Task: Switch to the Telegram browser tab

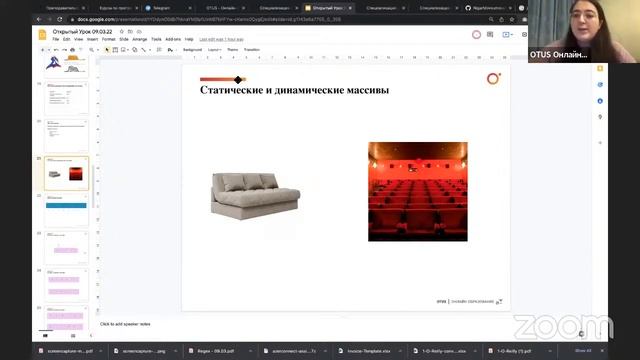Action: pyautogui.click(x=167, y=8)
